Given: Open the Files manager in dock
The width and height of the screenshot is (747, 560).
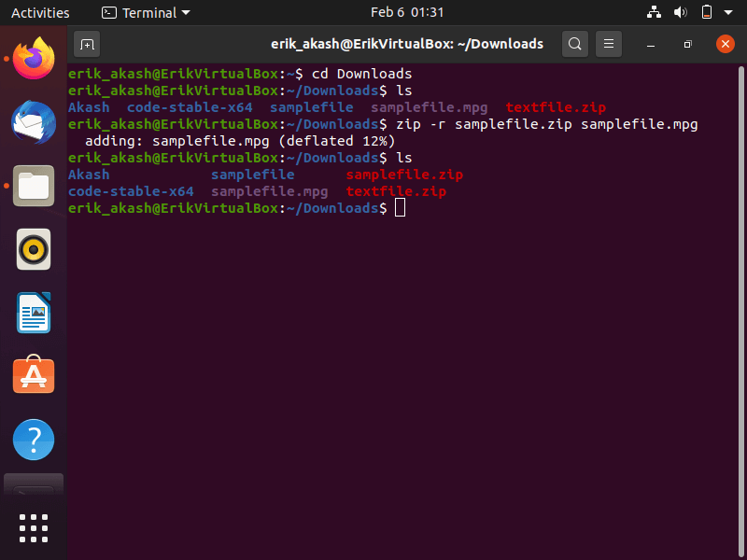Looking at the screenshot, I should (34, 186).
